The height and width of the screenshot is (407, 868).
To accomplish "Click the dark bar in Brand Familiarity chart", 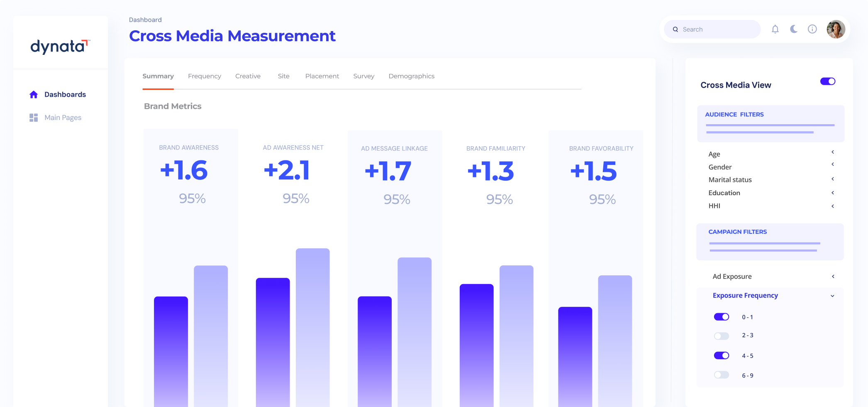I will pyautogui.click(x=477, y=345).
